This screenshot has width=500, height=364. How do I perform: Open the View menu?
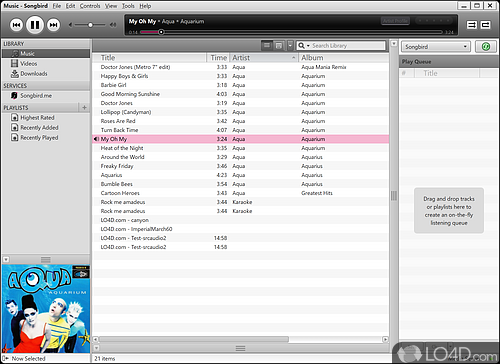tap(111, 6)
